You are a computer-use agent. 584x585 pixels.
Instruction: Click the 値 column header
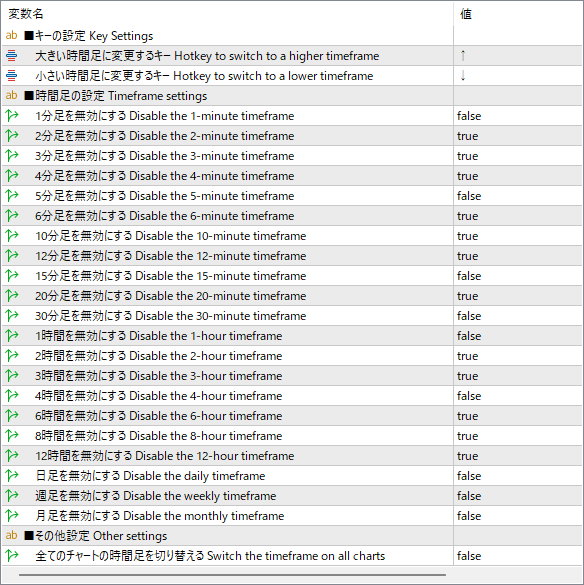466,14
